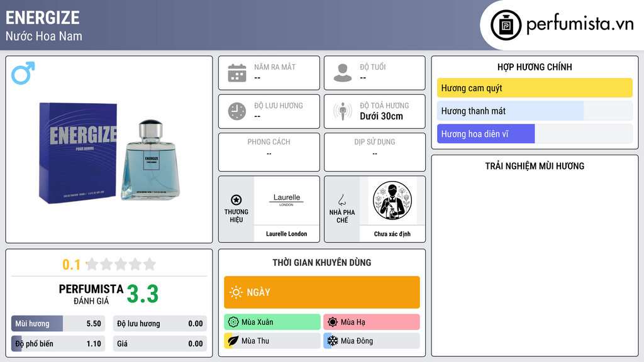This screenshot has height=362, width=644.
Task: Click the Hương hoa diên vĩ accord bar
Action: click(535, 134)
